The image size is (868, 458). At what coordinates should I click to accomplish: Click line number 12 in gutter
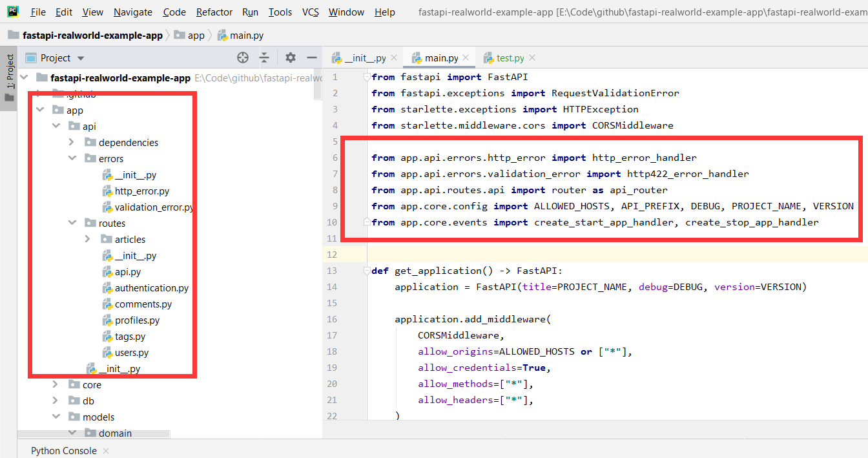tap(333, 255)
